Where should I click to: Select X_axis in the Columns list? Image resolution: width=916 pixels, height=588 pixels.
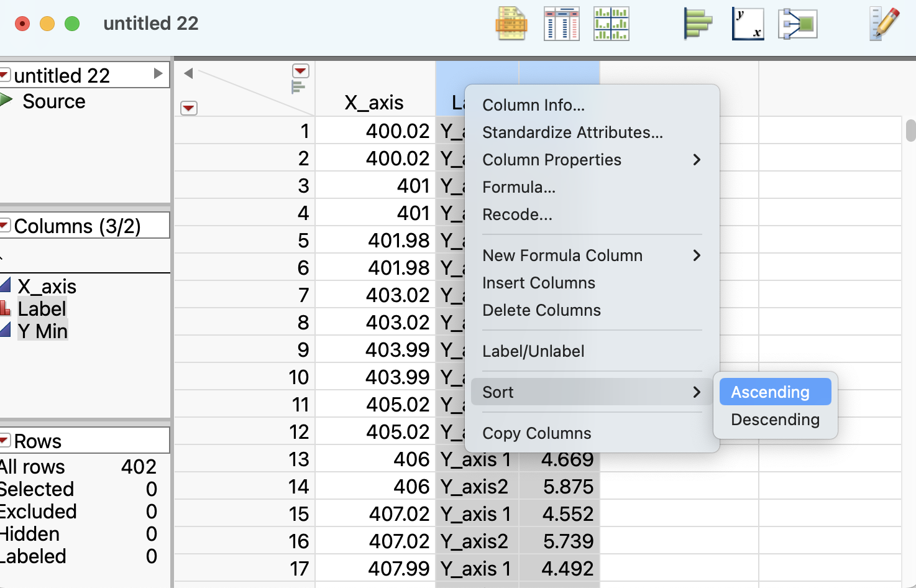coord(47,287)
